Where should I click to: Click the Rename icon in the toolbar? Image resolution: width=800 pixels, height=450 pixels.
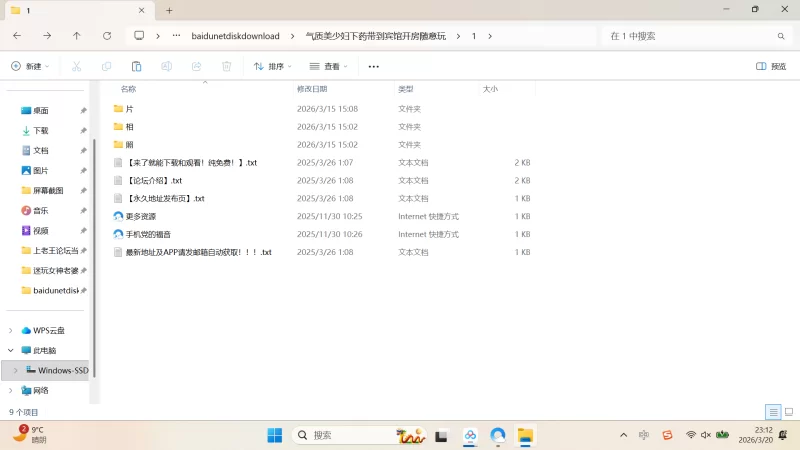(x=166, y=66)
